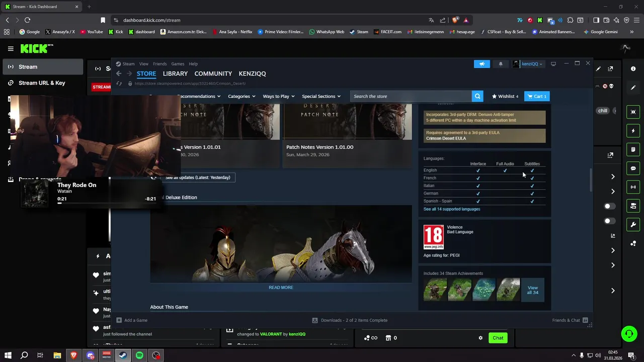Reload the Steam store page

point(119,83)
